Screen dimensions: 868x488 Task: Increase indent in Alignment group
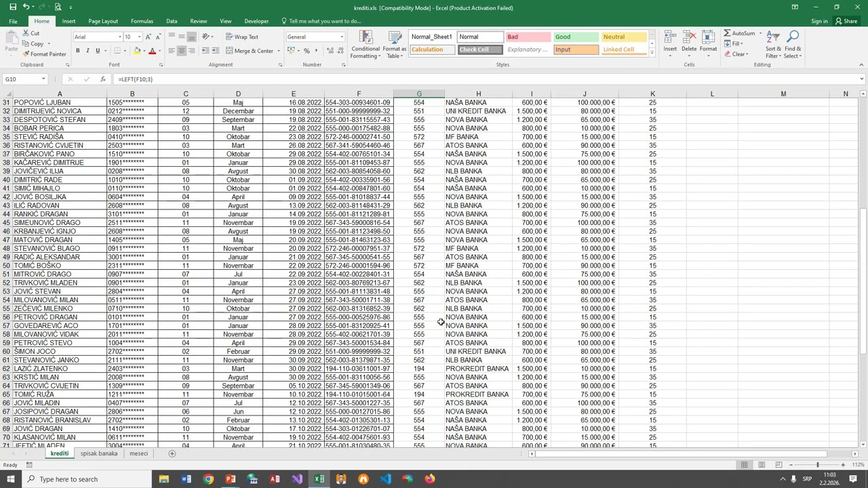click(x=216, y=51)
